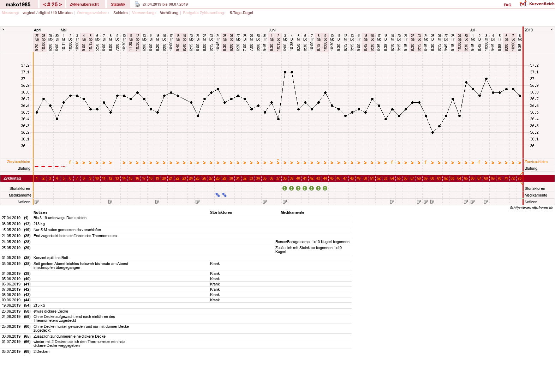Open the note icon on cycle day 54

[x=392, y=202]
